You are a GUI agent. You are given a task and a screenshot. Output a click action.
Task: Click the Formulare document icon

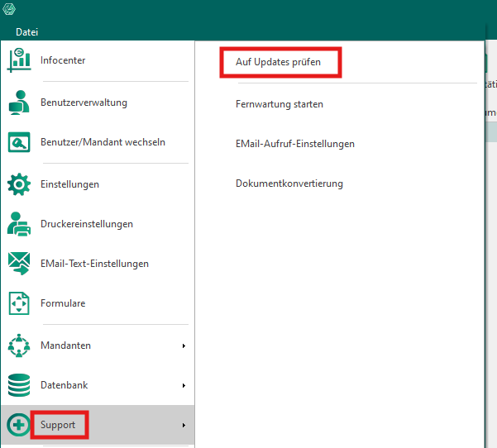click(19, 303)
